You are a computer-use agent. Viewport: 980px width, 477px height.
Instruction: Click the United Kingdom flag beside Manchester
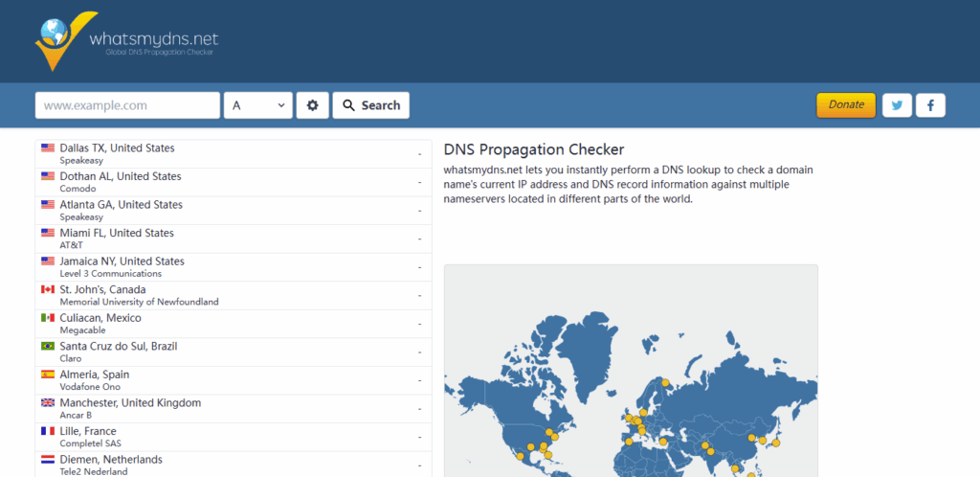tap(48, 403)
